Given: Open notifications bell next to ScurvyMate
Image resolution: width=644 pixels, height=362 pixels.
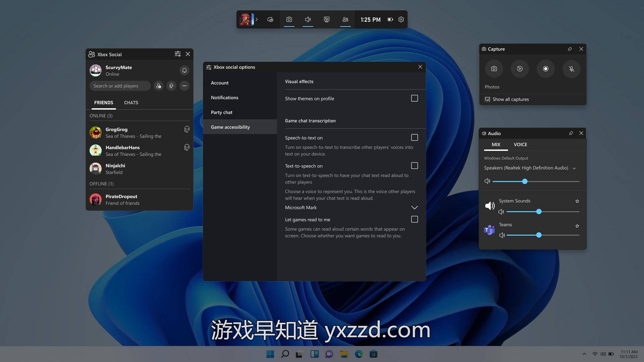Looking at the screenshot, I should pos(184,70).
